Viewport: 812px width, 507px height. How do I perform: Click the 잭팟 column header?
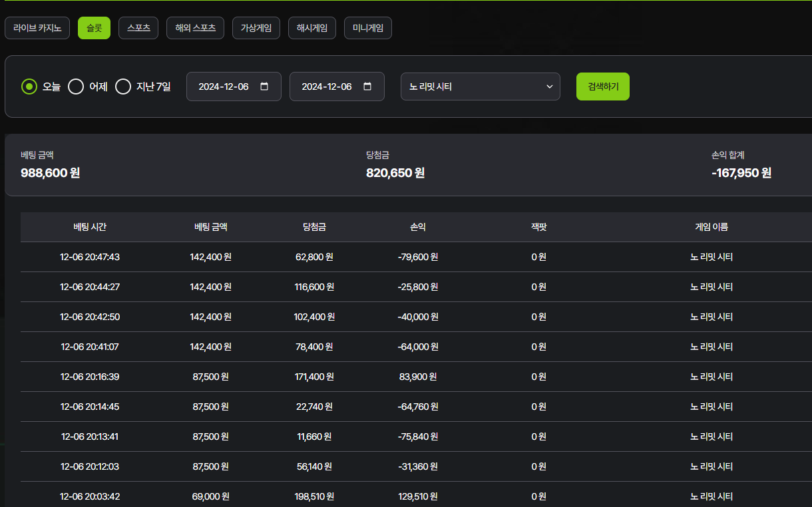(539, 227)
